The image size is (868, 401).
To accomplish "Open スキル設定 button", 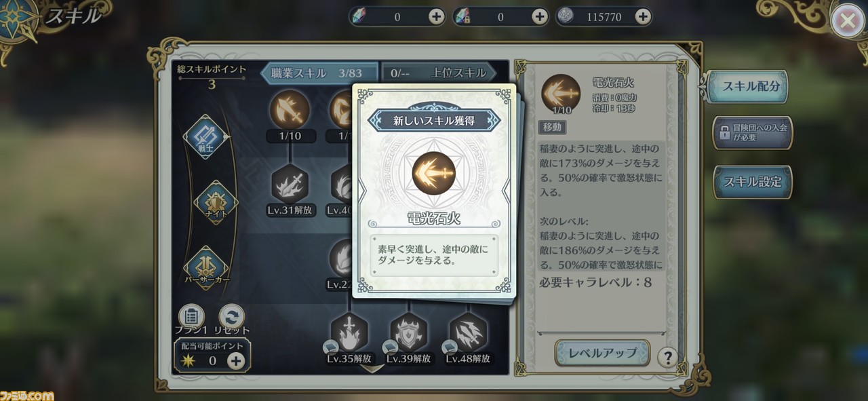I will pos(752,182).
